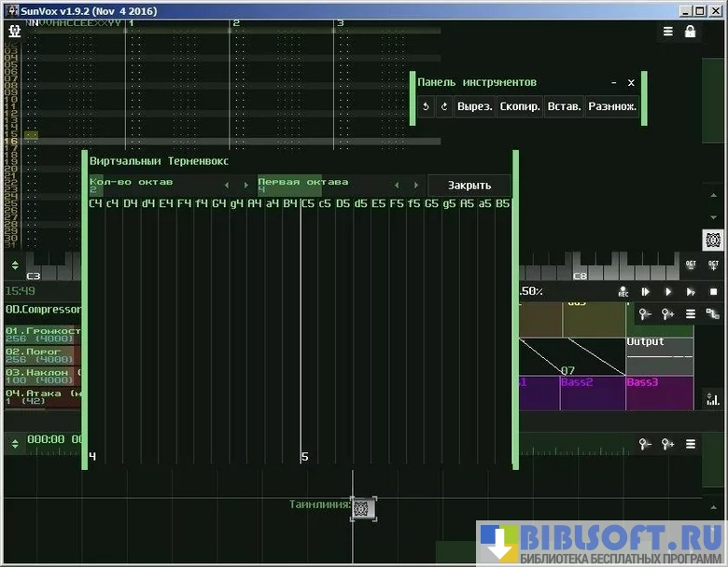Click the padlock icon at top right
The width and height of the screenshot is (728, 567).
pos(690,31)
